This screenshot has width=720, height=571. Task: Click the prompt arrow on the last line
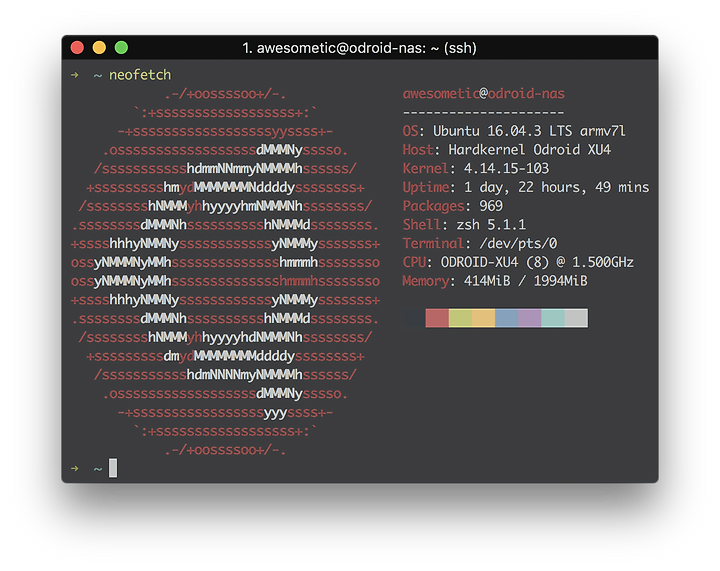coord(75,469)
